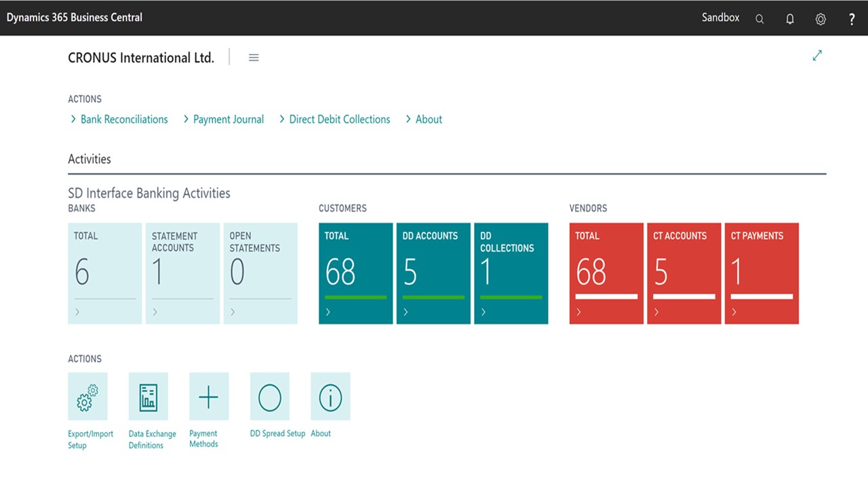Click DD Spread Setup caption text

tap(277, 434)
